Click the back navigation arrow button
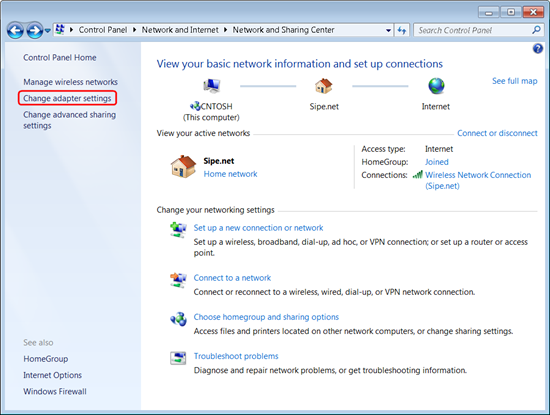 click(15, 31)
